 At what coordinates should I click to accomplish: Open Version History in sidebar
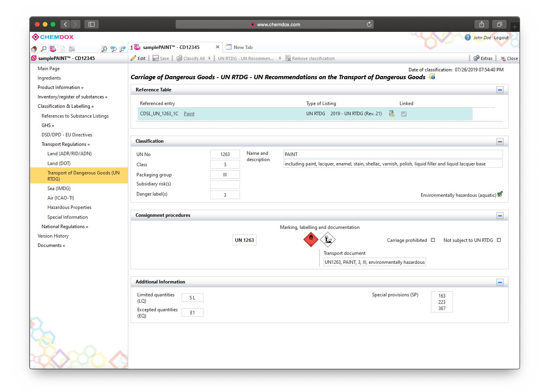(x=53, y=236)
